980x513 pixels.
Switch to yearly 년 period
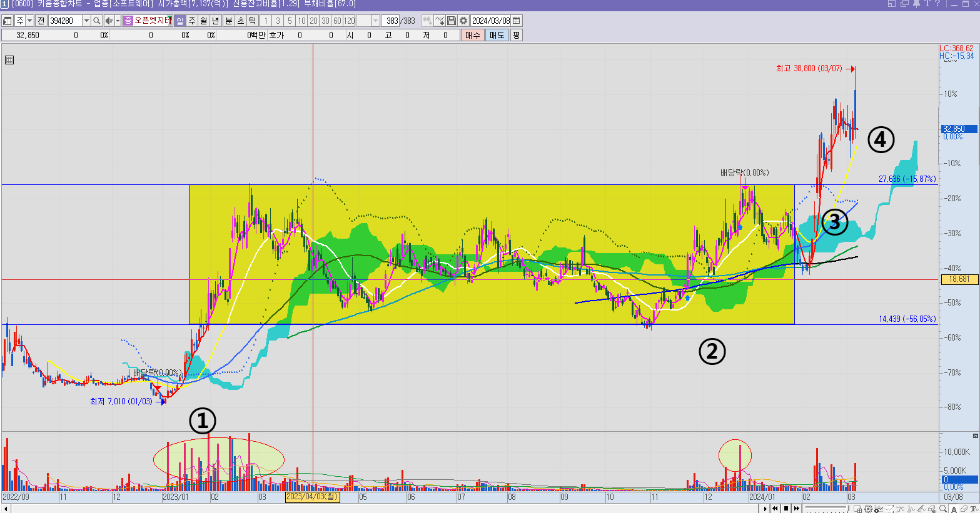[x=215, y=21]
